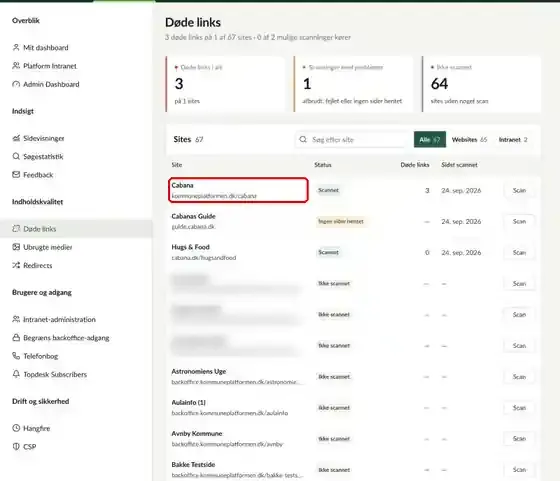Click the Redirects shuffle icon
Image resolution: width=560 pixels, height=481 pixels.
click(x=16, y=265)
